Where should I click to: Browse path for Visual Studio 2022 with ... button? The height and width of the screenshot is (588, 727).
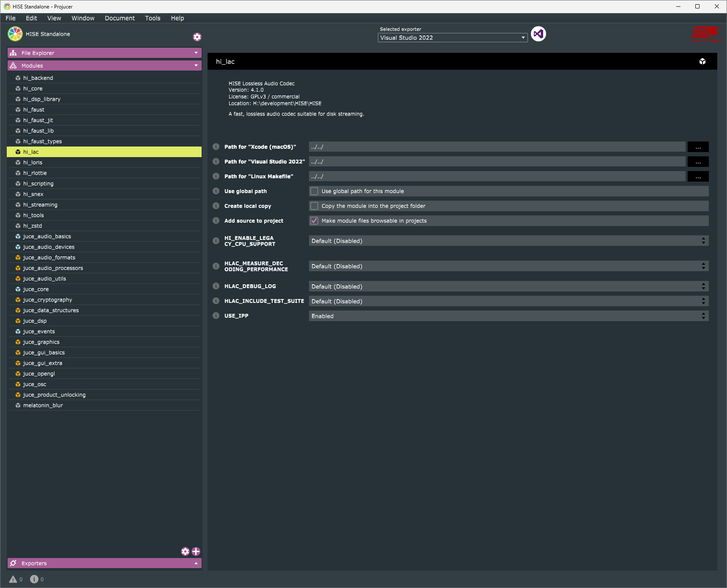click(698, 162)
